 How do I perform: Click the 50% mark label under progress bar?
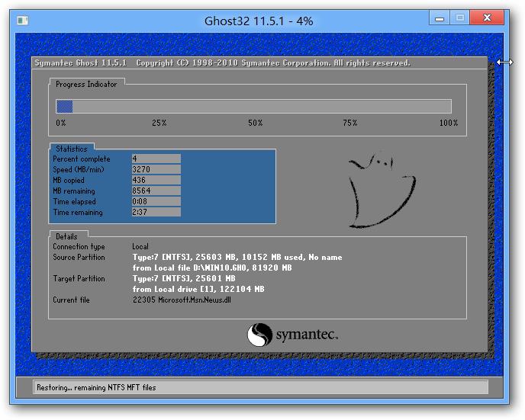255,123
